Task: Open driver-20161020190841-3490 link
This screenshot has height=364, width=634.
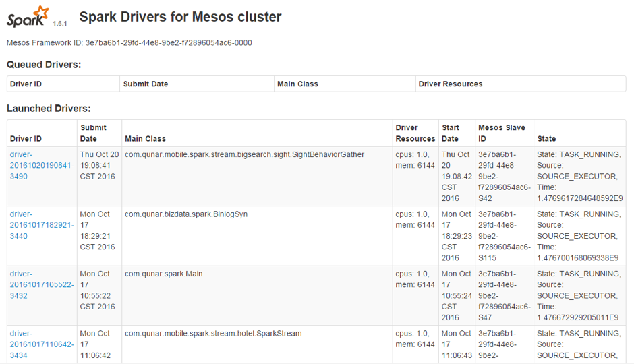Action: click(41, 165)
